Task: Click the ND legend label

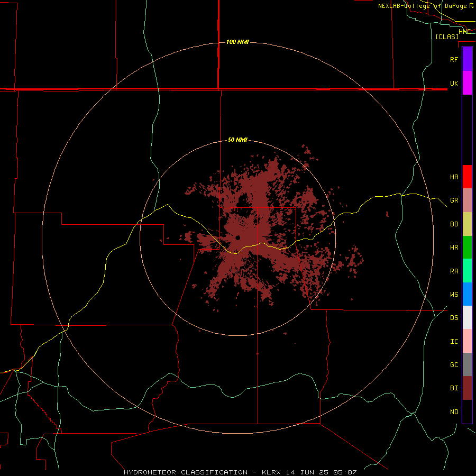Action: pyautogui.click(x=454, y=412)
